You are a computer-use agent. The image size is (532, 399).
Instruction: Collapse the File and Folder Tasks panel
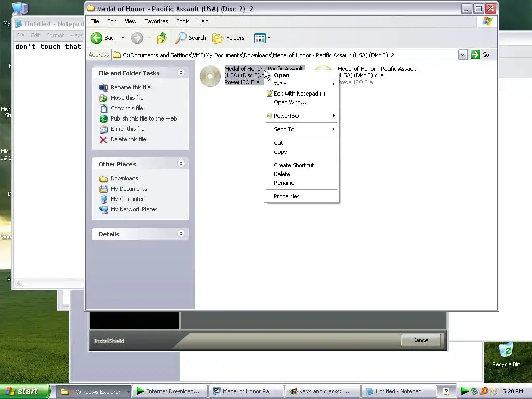(x=181, y=73)
